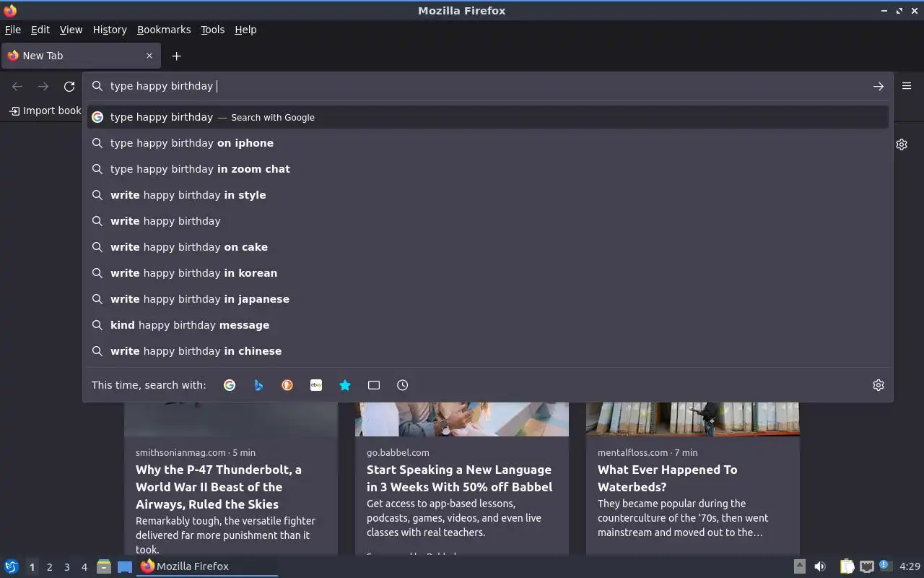Click the network tray icon
924x578 pixels.
tap(867, 566)
